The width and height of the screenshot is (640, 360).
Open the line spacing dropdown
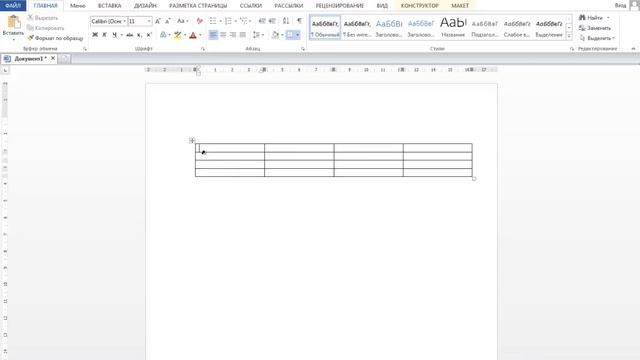click(x=258, y=35)
